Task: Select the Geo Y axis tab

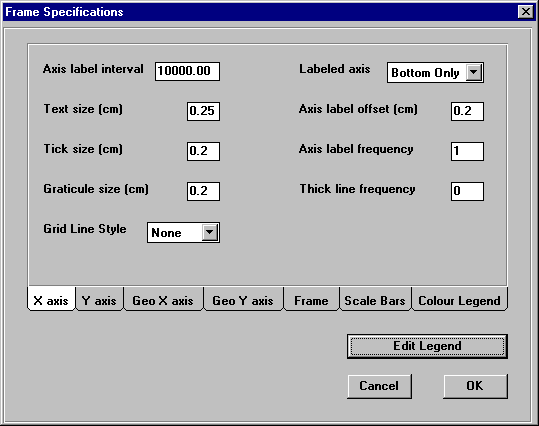Action: coord(243,300)
